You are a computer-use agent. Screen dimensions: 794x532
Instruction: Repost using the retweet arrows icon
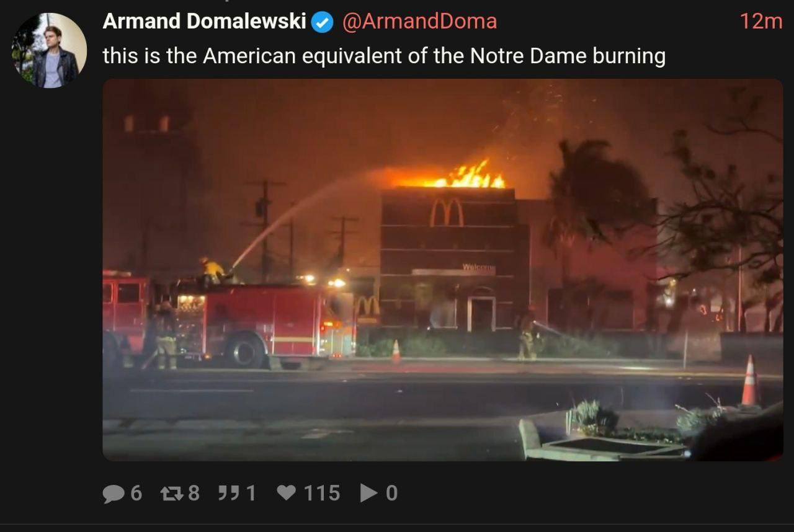pyautogui.click(x=171, y=493)
